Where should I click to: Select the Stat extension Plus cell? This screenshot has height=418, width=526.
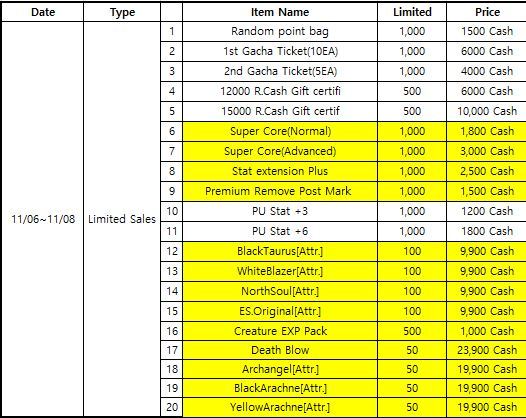(280, 171)
